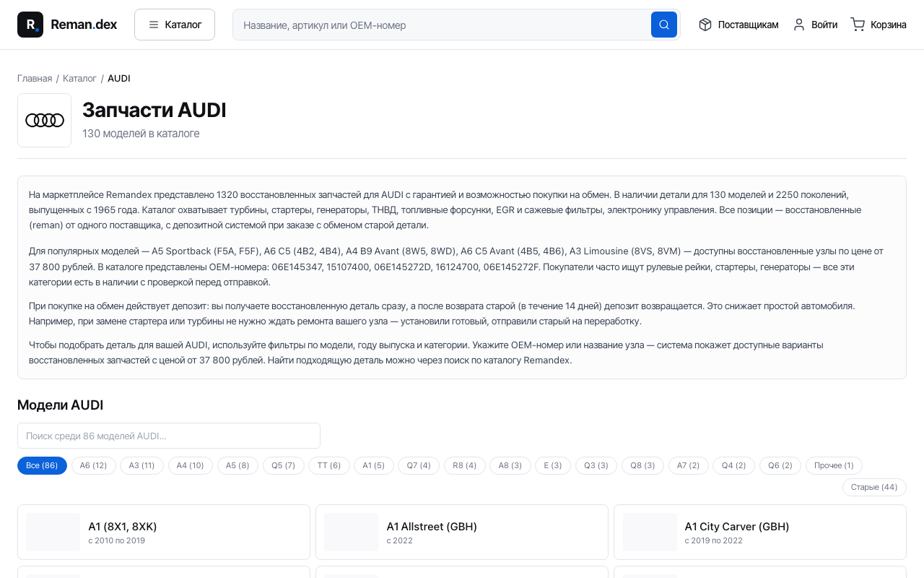This screenshot has height=578, width=924.
Task: Select the E (3) filter chip
Action: pos(553,466)
